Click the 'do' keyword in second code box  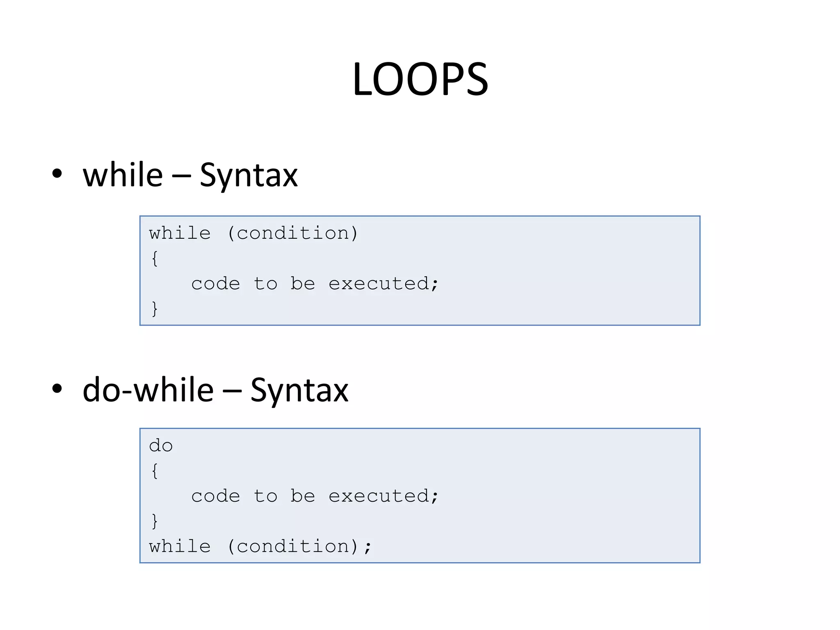[161, 446]
